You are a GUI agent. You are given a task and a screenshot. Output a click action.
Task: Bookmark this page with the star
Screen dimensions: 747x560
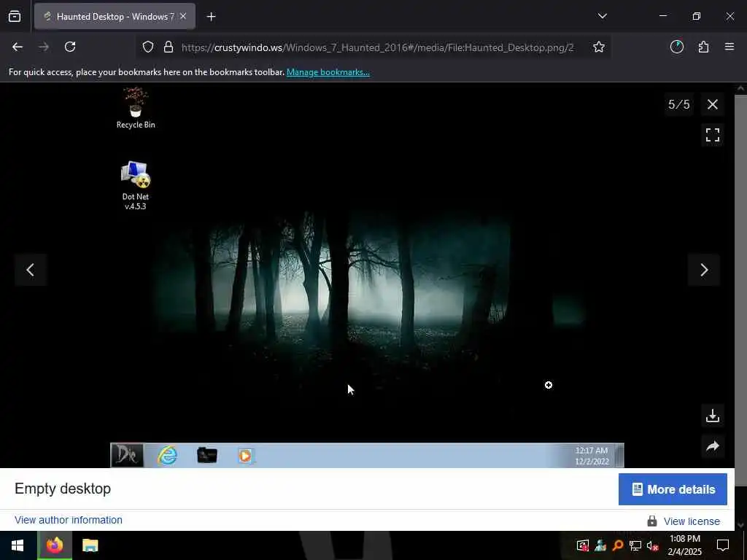pyautogui.click(x=599, y=47)
